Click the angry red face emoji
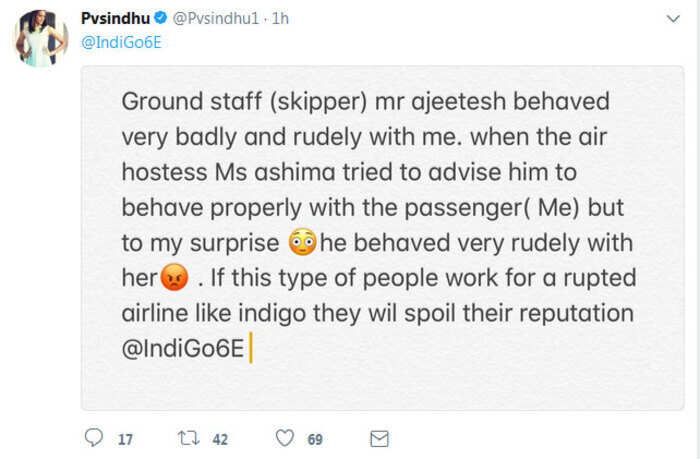Image resolution: width=700 pixels, height=459 pixels. [175, 277]
